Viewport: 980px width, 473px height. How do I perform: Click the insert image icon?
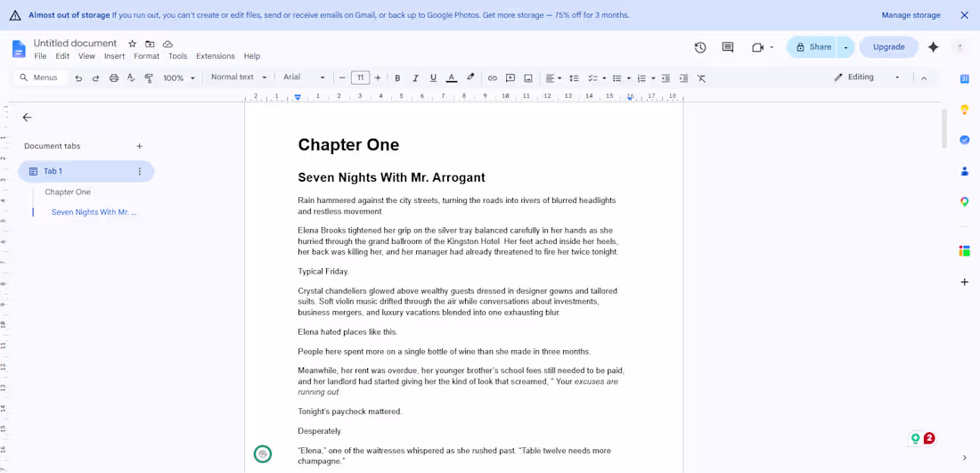tap(528, 78)
